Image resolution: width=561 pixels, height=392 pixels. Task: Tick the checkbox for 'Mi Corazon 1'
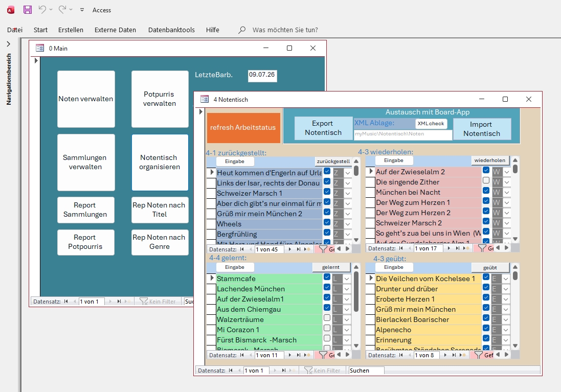click(327, 328)
